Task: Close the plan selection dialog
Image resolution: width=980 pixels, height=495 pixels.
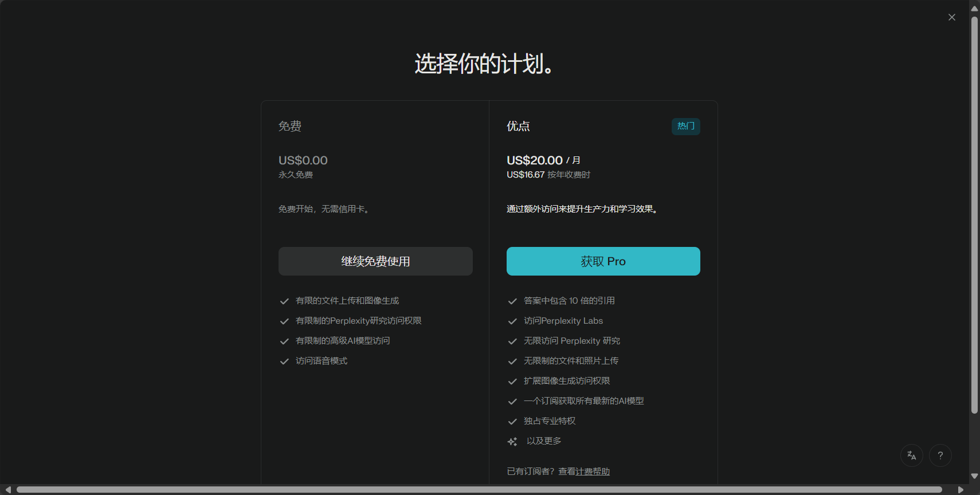Action: click(952, 17)
